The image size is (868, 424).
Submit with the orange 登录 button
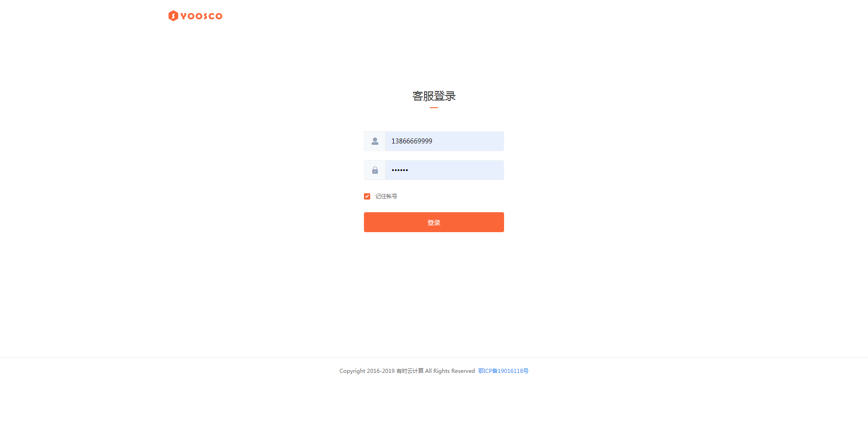point(434,222)
